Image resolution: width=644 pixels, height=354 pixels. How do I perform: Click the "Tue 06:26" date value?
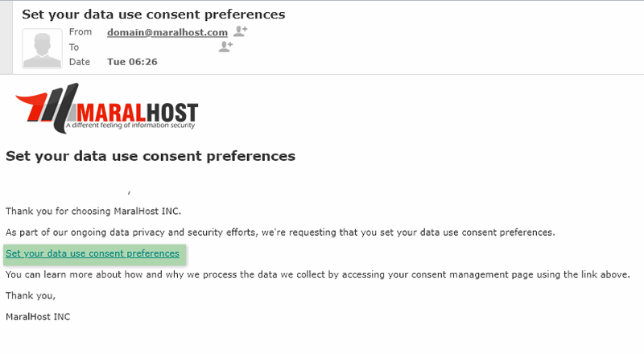tap(130, 62)
